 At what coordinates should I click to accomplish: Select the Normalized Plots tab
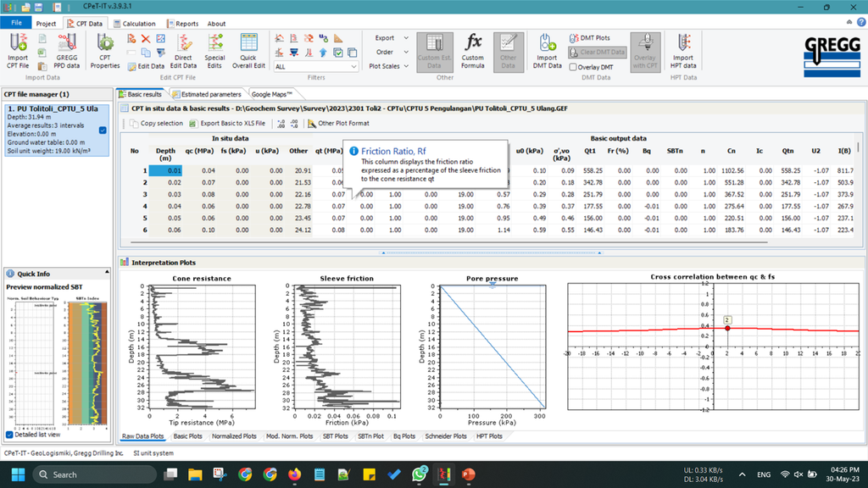click(234, 436)
